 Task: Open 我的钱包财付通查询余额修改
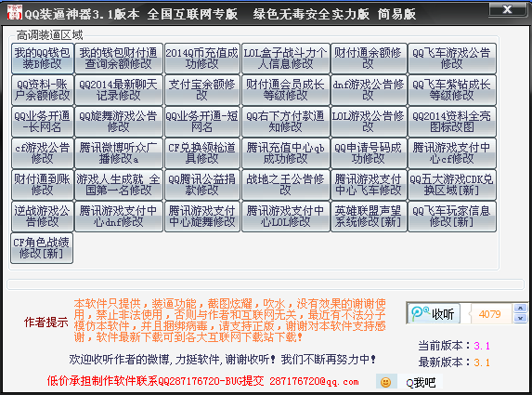[x=119, y=59]
